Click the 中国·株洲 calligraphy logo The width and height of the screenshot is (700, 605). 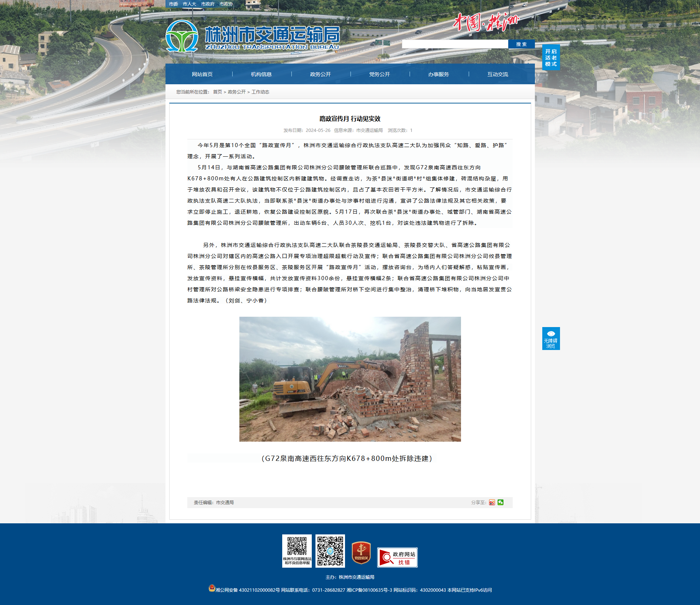(x=486, y=22)
